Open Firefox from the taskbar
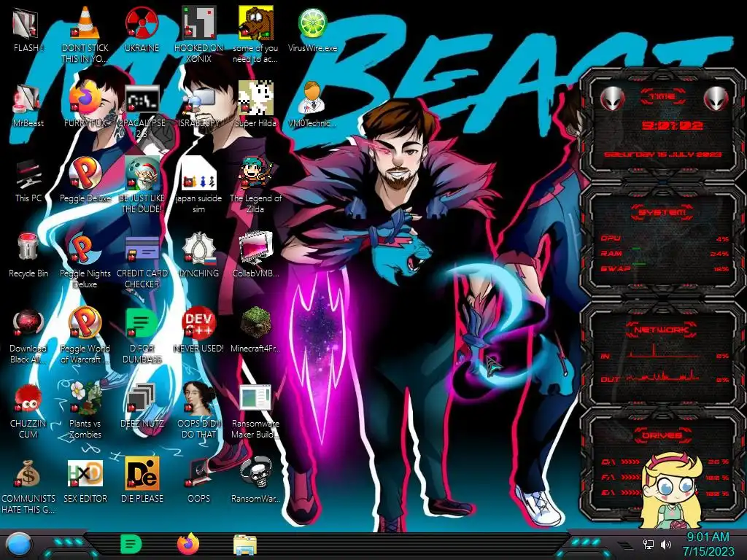 pyautogui.click(x=188, y=544)
